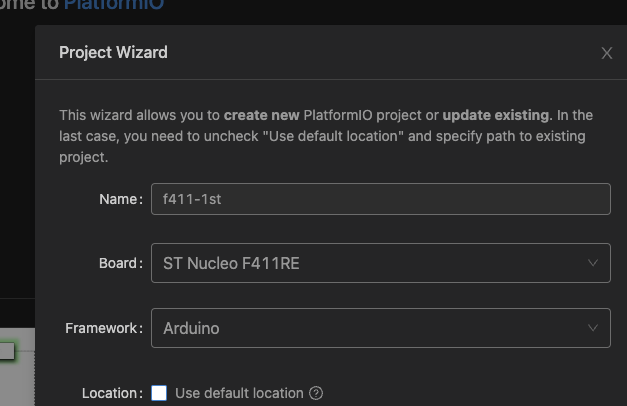
Task: Click the dimmed 'Welcome to' heading text
Action: 28,6
